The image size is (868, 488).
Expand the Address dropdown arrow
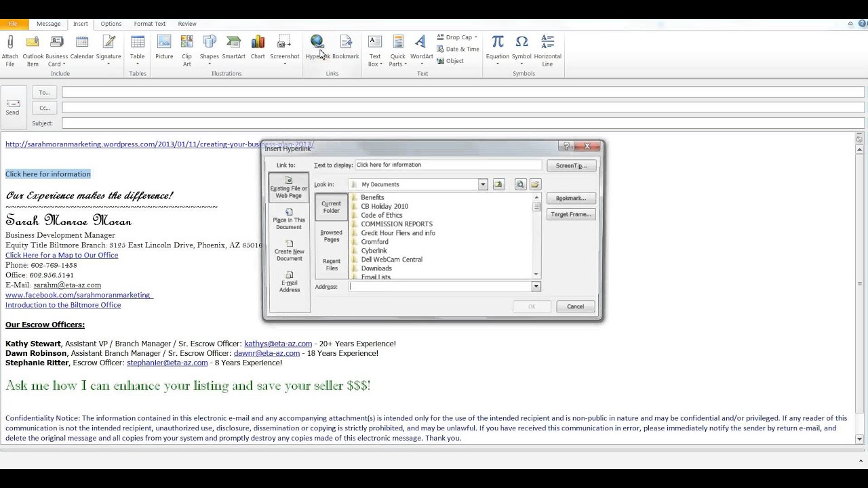(x=536, y=287)
